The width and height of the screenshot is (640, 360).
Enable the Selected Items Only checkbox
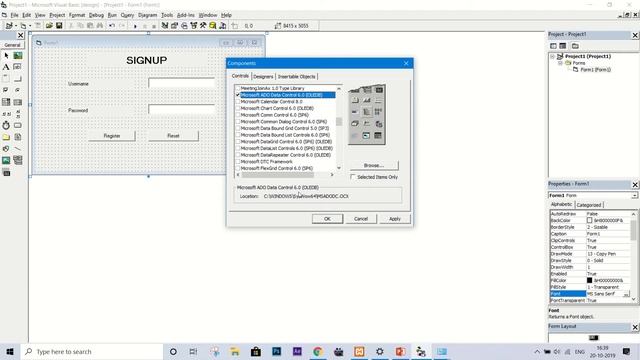(x=353, y=177)
